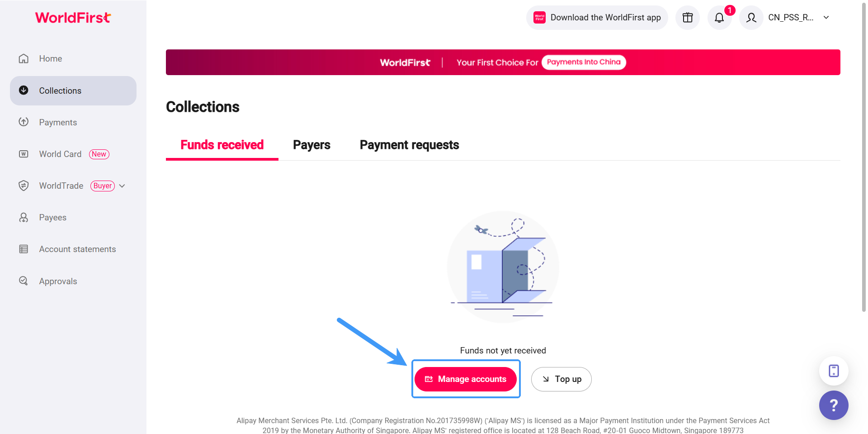
Task: Expand the WorldTrade submenu chevron
Action: [122, 186]
